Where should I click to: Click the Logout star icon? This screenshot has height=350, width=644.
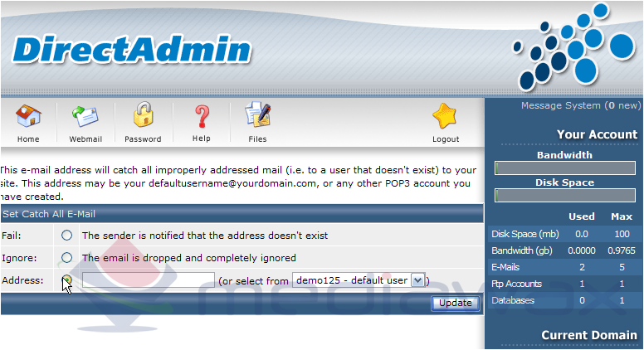point(445,116)
